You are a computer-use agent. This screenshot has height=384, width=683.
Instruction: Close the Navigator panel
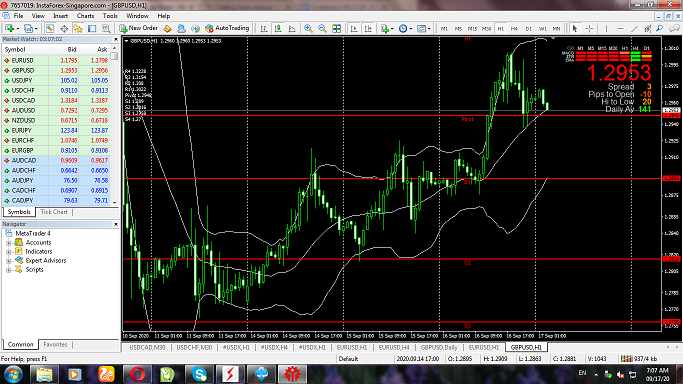[x=116, y=224]
